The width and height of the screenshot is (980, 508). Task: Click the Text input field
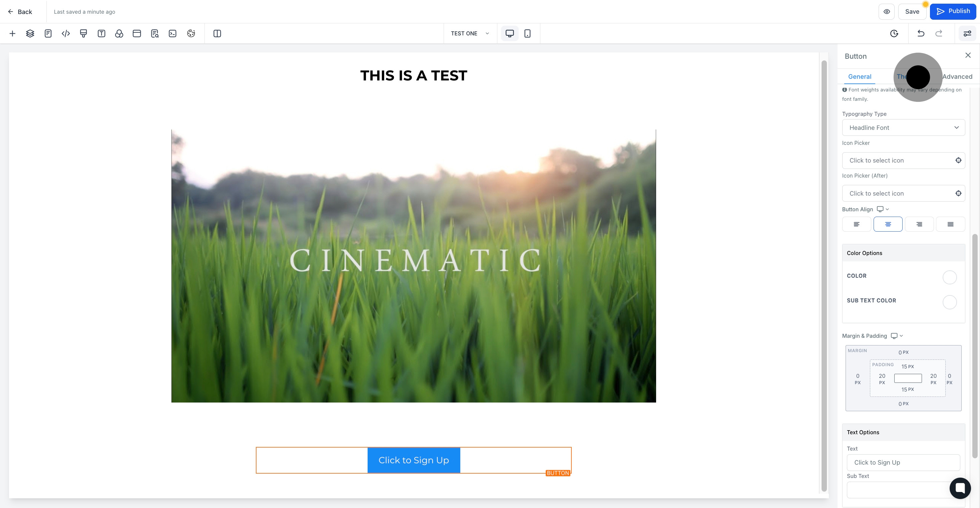(903, 462)
